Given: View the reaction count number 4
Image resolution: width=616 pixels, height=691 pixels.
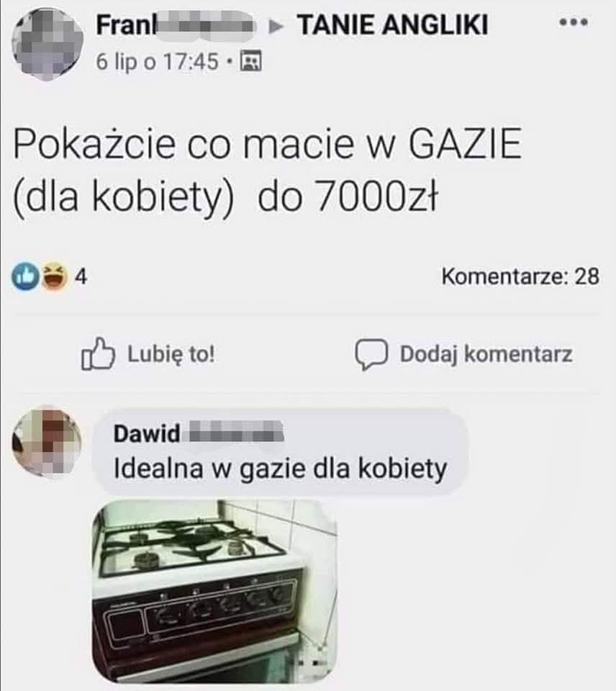Looking at the screenshot, I should pyautogui.click(x=81, y=276).
